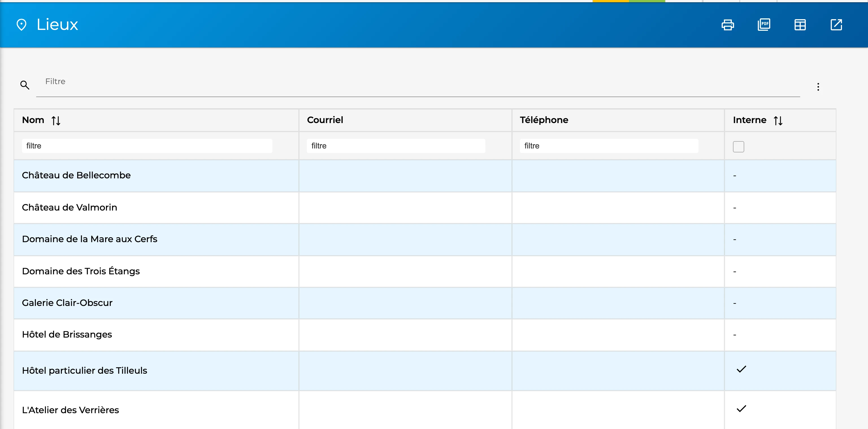
Task: Click Interne checkmark for Hôtel particulier des Tilleuls
Action: (741, 369)
